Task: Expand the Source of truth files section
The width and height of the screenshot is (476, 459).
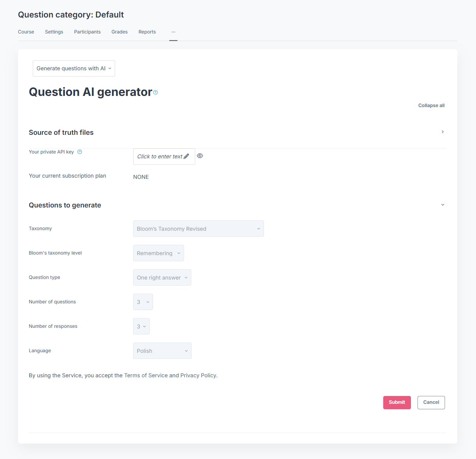Action: 443,132
